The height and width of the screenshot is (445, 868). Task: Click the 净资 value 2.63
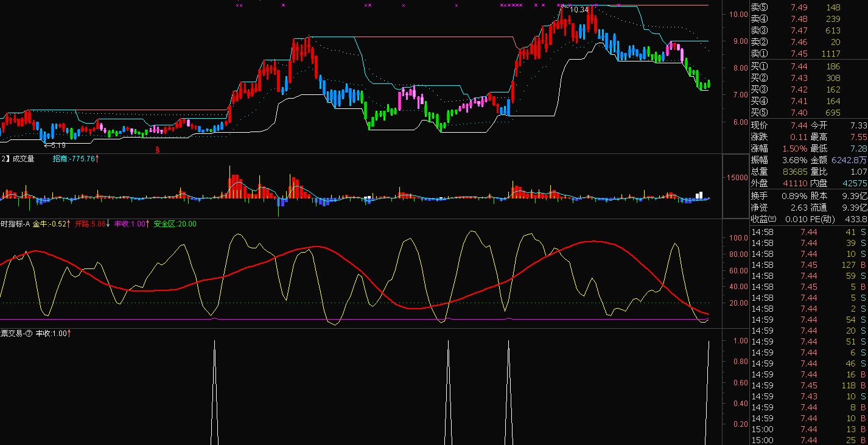point(799,207)
